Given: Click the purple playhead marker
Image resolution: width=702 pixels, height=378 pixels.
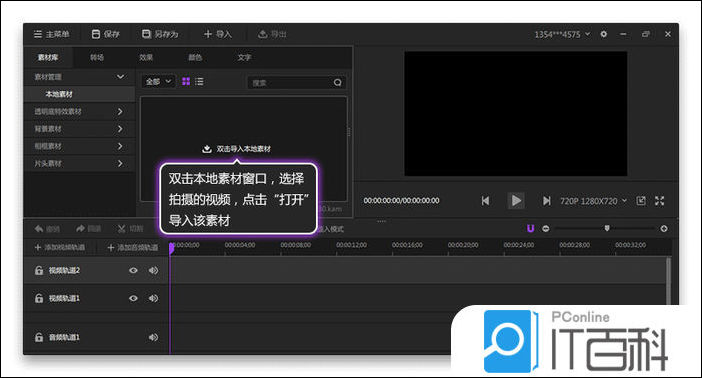Looking at the screenshot, I should pyautogui.click(x=171, y=248).
